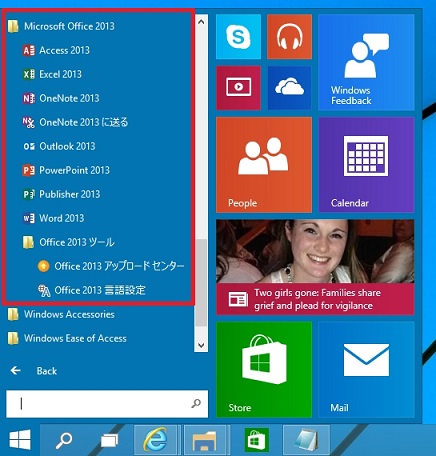Click the scroll up arrow of app list
The image size is (436, 456).
click(201, 22)
